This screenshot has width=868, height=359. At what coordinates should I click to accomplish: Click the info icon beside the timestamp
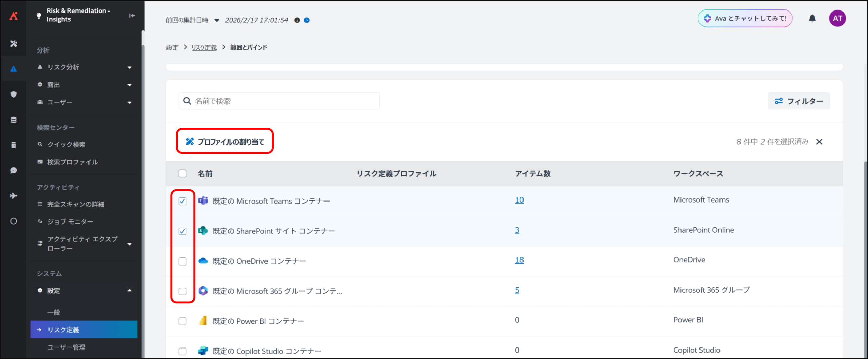coord(297,20)
